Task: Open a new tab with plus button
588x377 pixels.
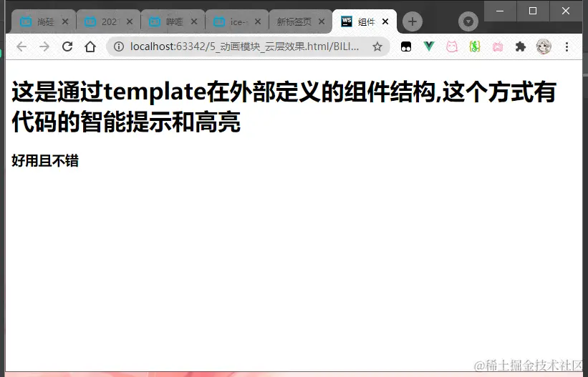Action: point(413,21)
